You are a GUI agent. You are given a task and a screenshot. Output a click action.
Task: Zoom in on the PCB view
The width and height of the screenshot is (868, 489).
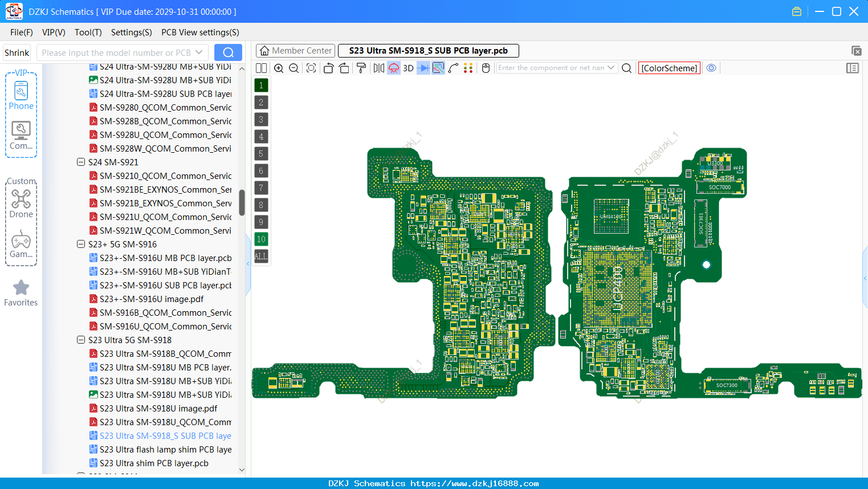tap(279, 68)
